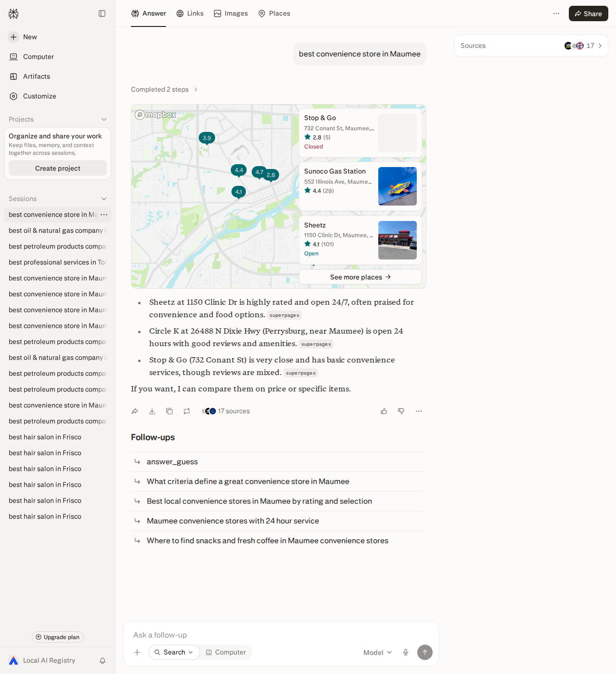This screenshot has width=616, height=674.
Task: Activate the microphone voice input icon
Action: (406, 652)
